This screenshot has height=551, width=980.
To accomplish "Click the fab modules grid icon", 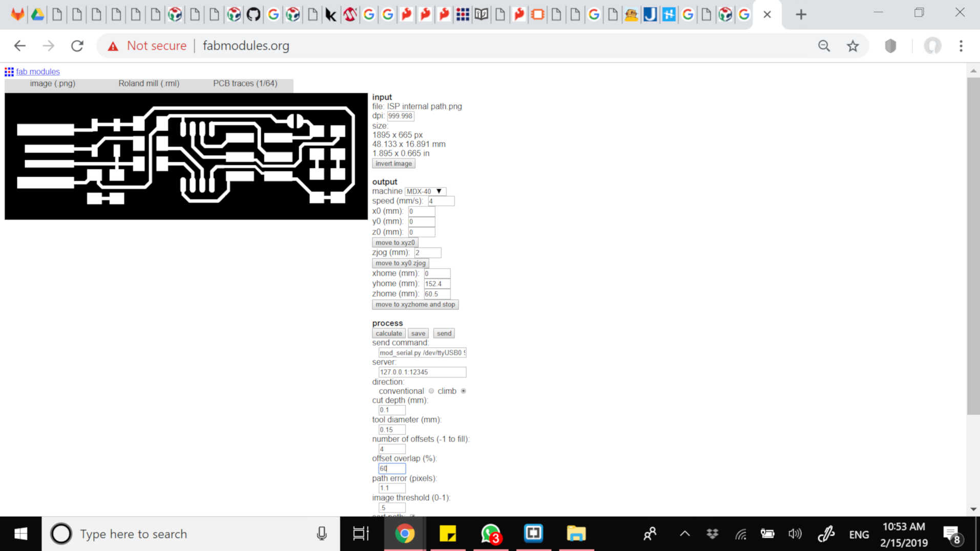I will (9, 72).
